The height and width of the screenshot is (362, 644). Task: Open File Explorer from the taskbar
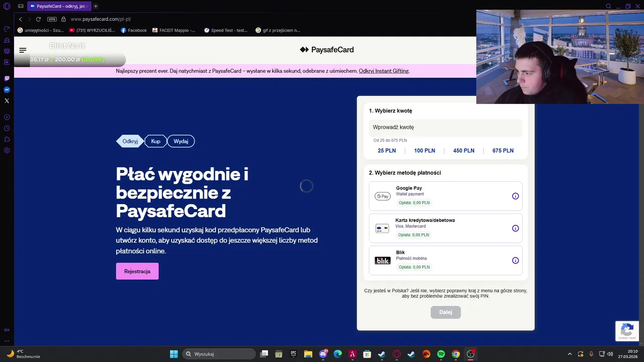(x=308, y=354)
